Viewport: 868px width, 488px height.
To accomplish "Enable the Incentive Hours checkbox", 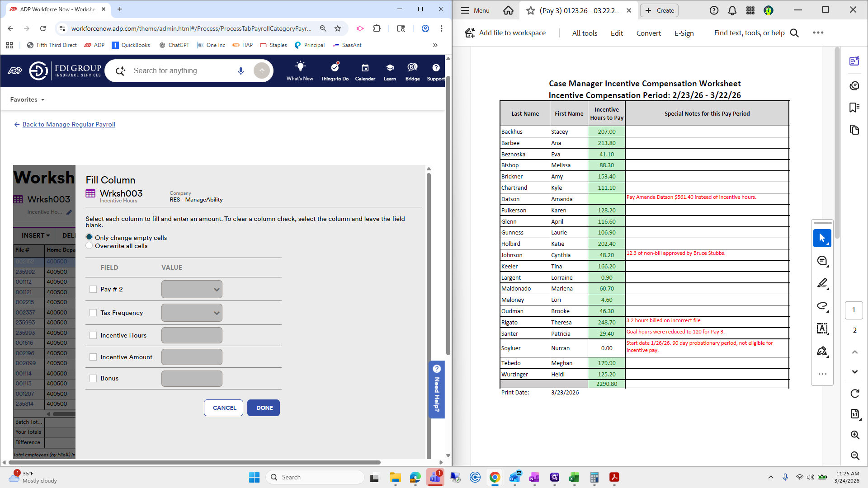I will coord(93,335).
